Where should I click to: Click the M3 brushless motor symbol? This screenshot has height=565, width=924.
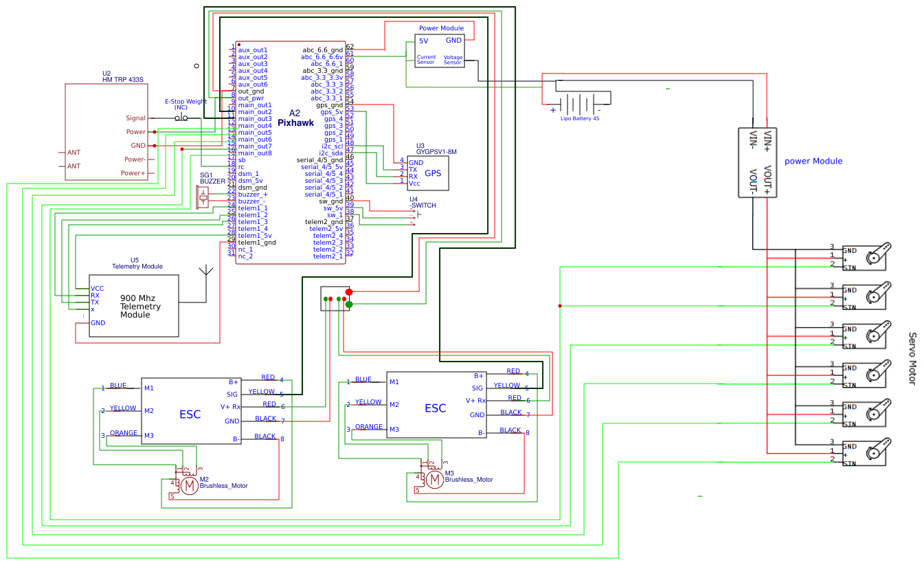pos(433,479)
